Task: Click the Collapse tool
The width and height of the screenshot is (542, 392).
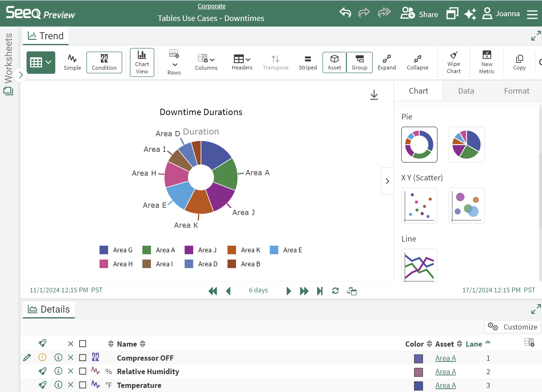Action: click(417, 62)
